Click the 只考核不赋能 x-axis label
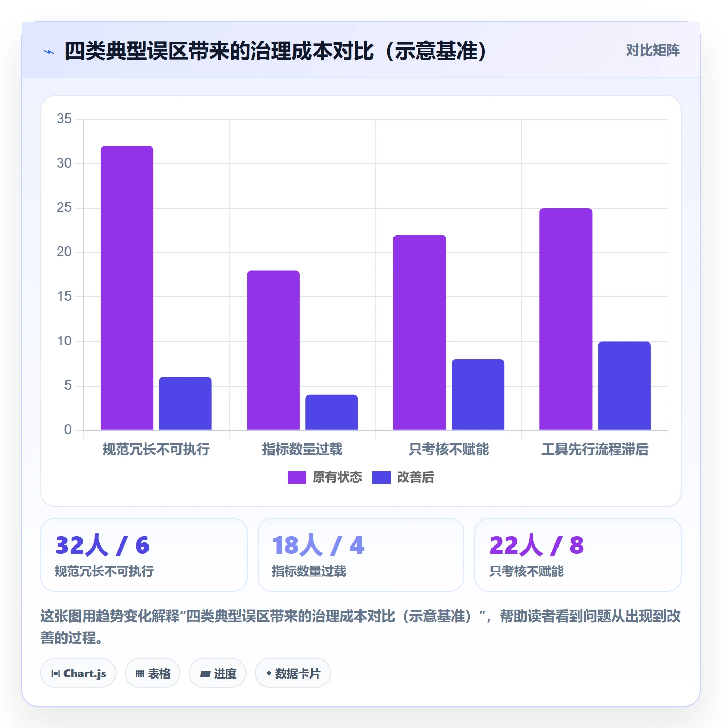 (x=449, y=450)
